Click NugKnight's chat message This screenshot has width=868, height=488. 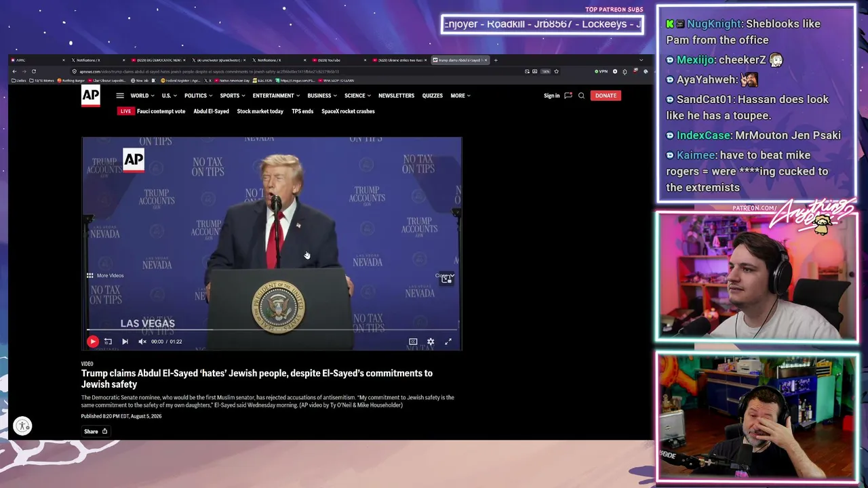(x=743, y=32)
